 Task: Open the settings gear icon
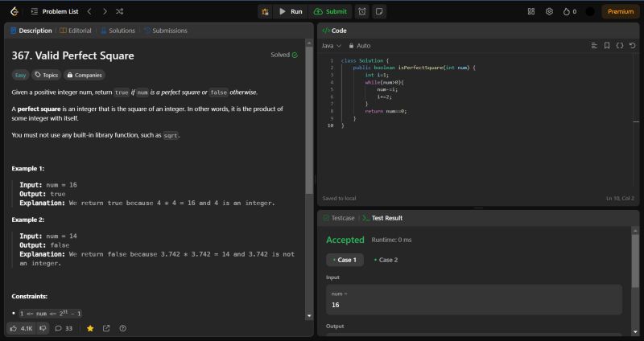[549, 11]
